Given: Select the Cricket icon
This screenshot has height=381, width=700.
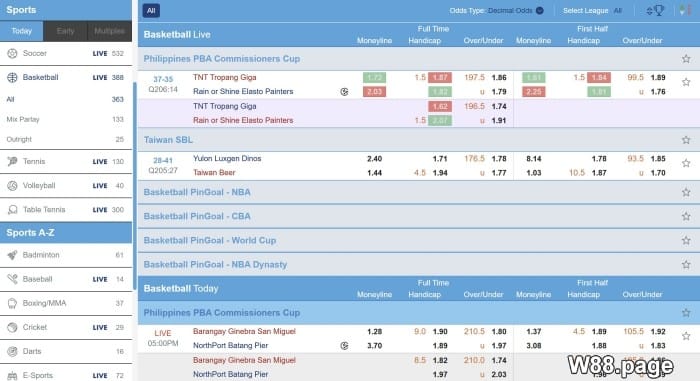Looking at the screenshot, I should coord(12,327).
